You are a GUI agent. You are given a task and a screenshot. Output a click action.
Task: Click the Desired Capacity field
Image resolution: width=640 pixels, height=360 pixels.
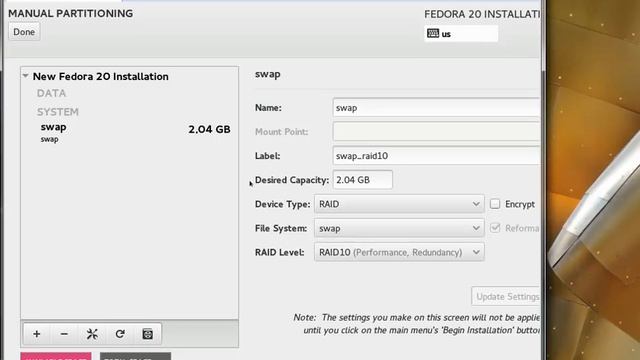363,180
